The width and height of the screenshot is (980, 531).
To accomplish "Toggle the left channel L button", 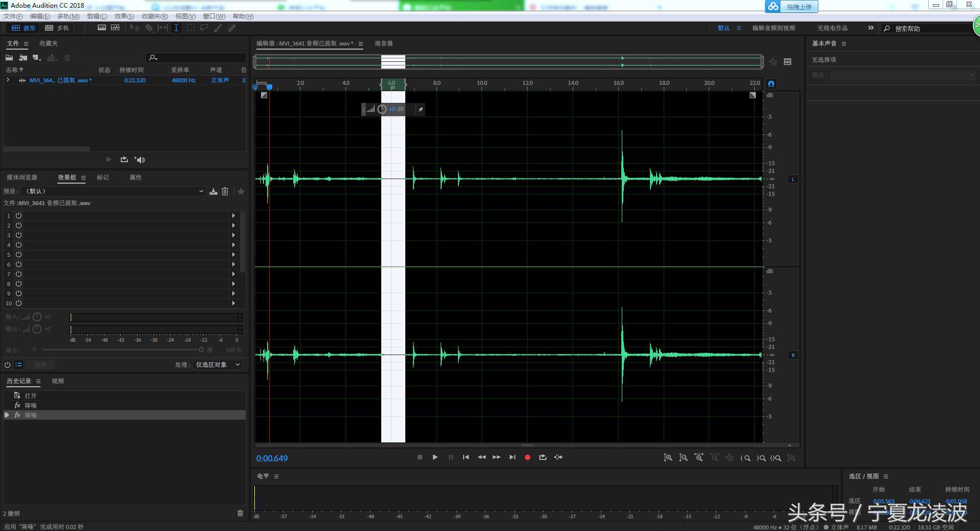I will tap(793, 179).
